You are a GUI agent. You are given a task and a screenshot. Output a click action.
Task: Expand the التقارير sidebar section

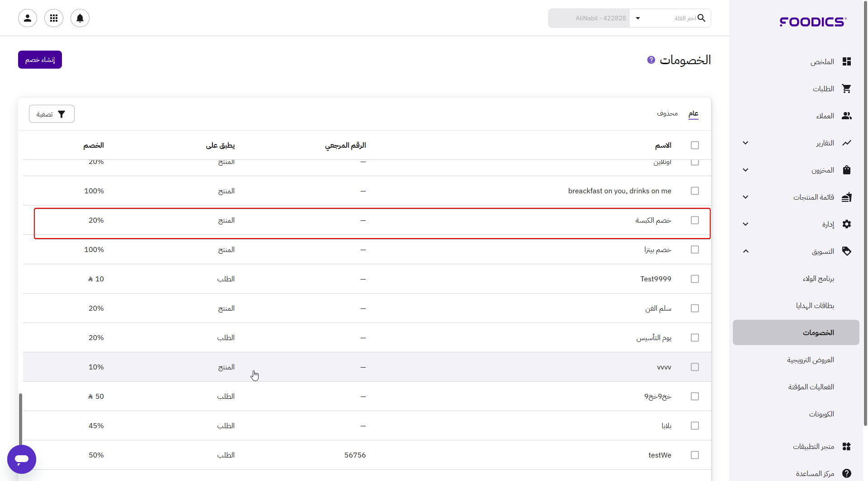pos(745,143)
